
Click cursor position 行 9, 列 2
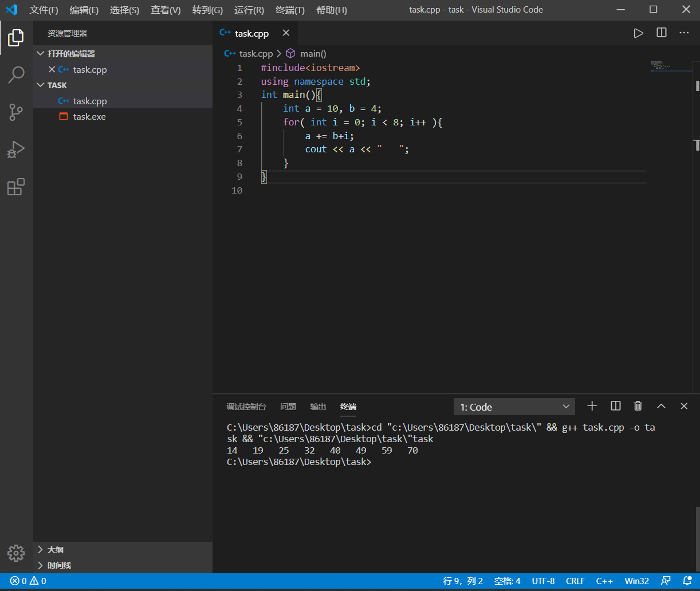(x=463, y=581)
